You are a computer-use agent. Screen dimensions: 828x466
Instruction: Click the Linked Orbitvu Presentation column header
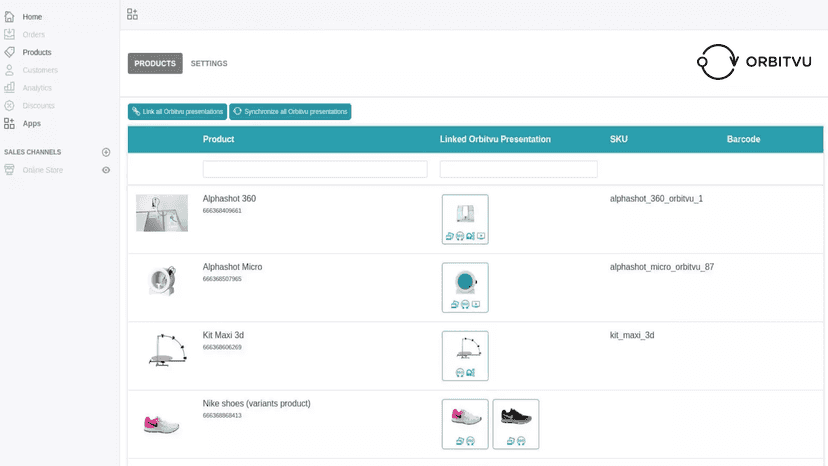(x=495, y=139)
